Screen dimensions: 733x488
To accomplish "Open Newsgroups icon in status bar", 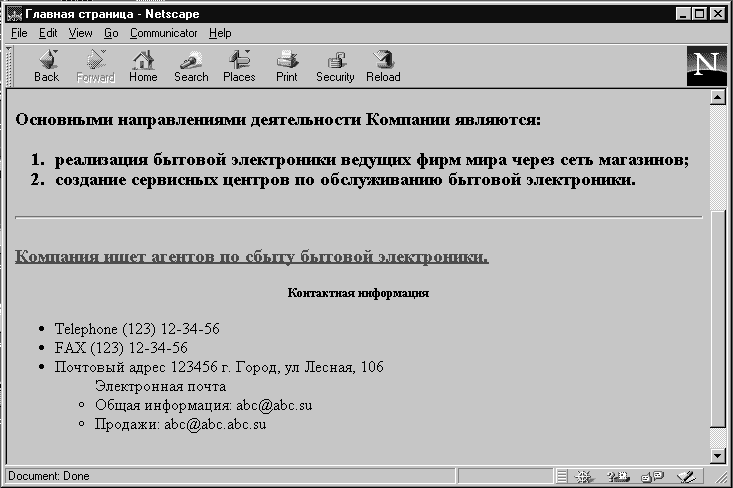I will pyautogui.click(x=652, y=476).
